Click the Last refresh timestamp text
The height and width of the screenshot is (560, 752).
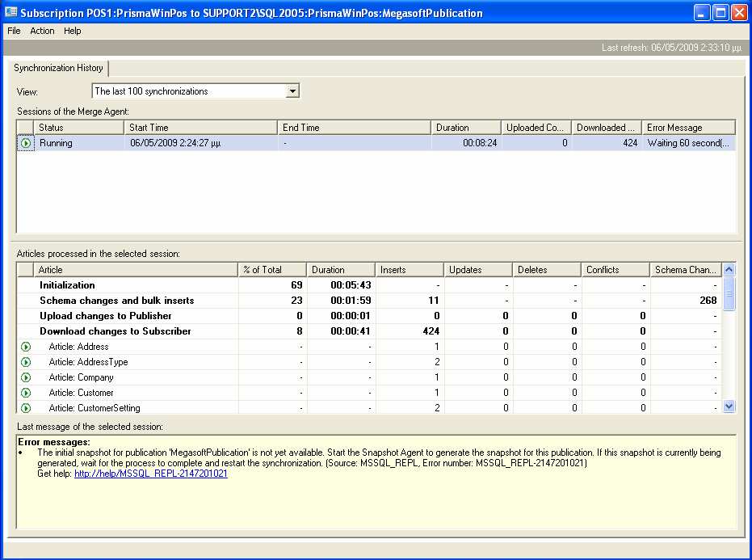671,48
